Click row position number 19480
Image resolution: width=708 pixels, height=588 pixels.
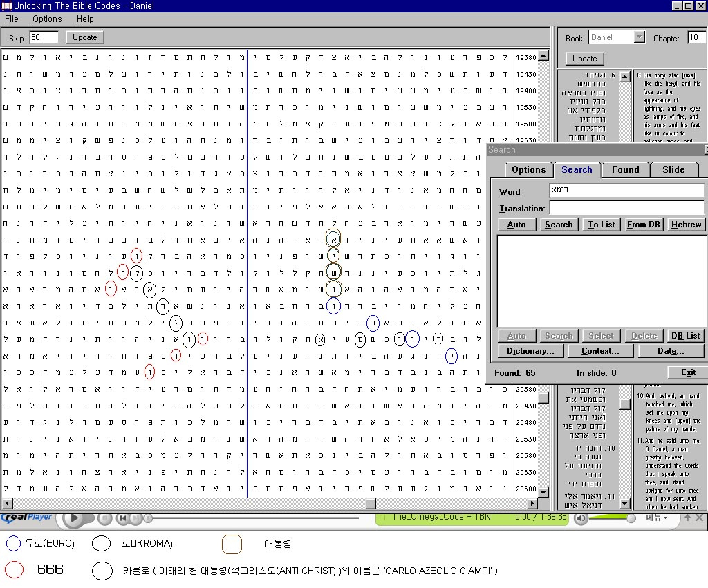tap(526, 91)
